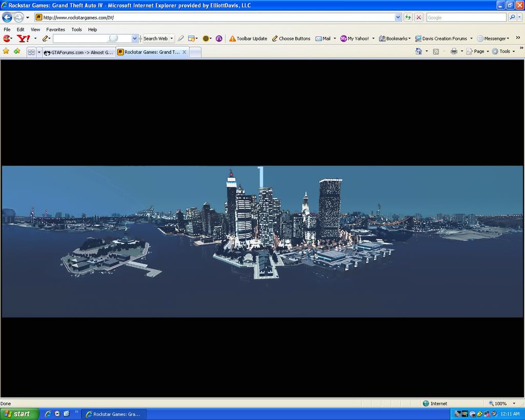525x420 pixels.
Task: Open the Search Web dropdown arrow
Action: (171, 38)
